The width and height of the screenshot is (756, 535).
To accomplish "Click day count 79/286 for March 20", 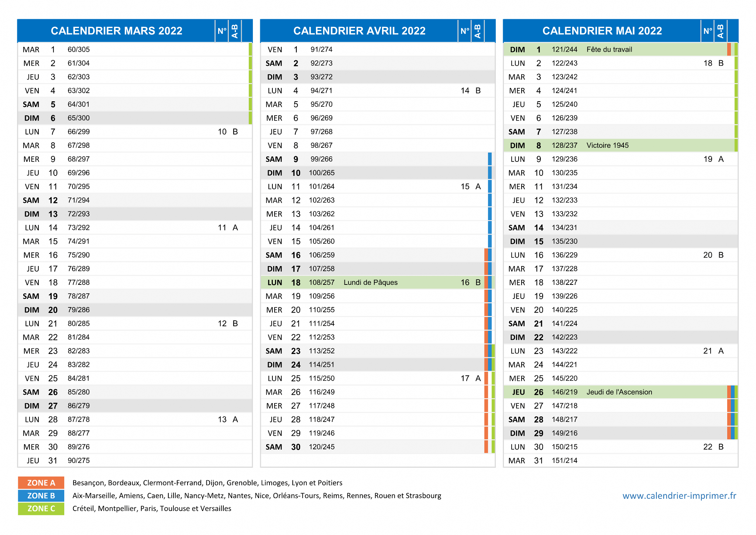I will [79, 310].
